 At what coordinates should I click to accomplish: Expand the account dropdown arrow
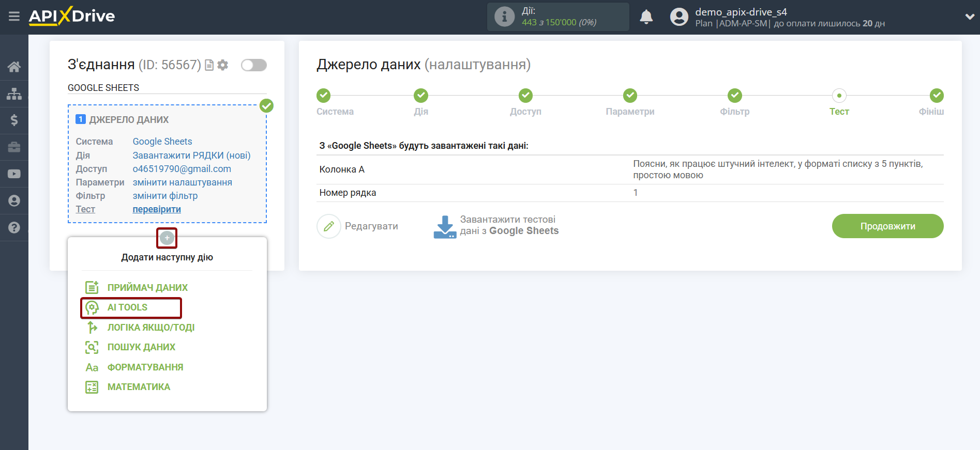tap(969, 17)
